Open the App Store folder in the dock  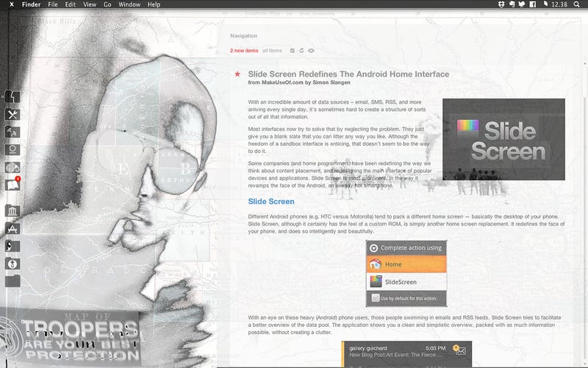pos(12,229)
